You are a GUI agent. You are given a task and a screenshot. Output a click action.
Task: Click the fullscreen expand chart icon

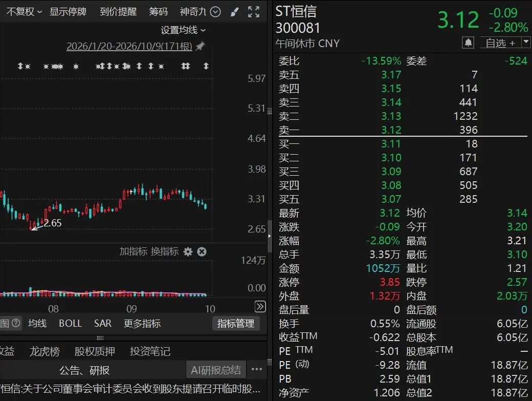click(253, 12)
